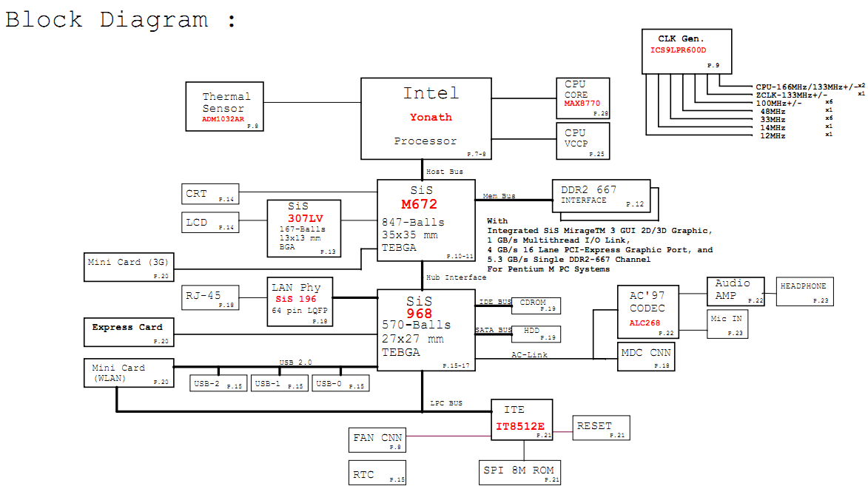This screenshot has width=868, height=489.
Task: Select the "5.3 GB/s Single DDR2-667 Channel" line
Action: pyautogui.click(x=569, y=260)
